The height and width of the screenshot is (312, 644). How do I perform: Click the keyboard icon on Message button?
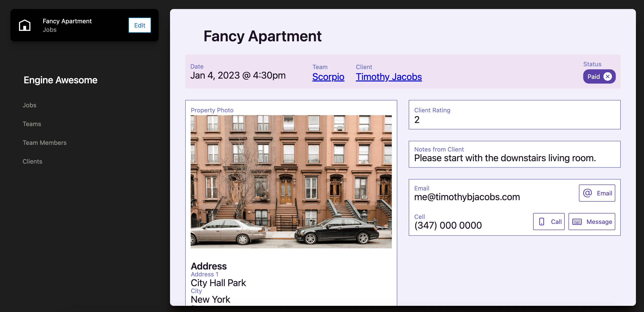[577, 222]
